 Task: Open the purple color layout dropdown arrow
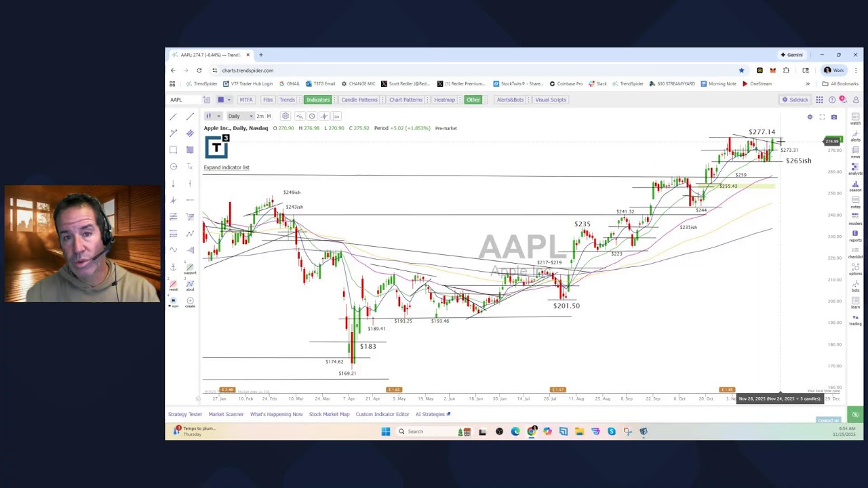pos(229,100)
